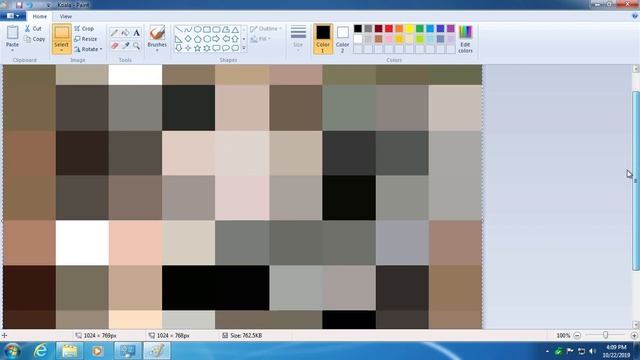Screen dimensions: 640x360
Task: Click the zoom out minus button
Action: point(577,336)
